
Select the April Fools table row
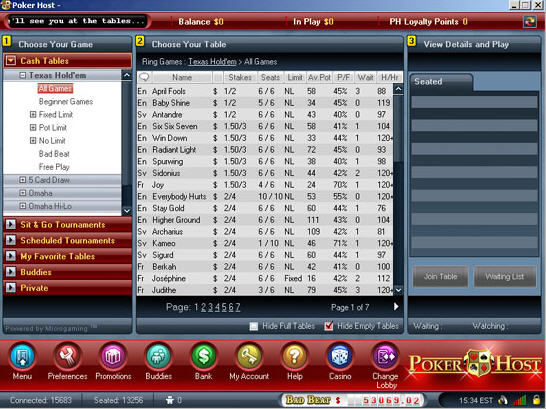[x=265, y=91]
